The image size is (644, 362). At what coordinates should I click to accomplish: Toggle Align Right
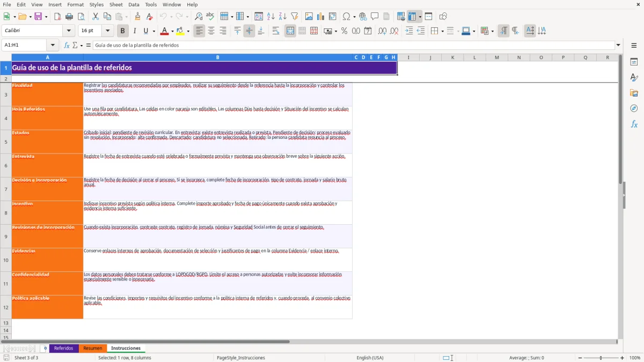[x=223, y=31]
